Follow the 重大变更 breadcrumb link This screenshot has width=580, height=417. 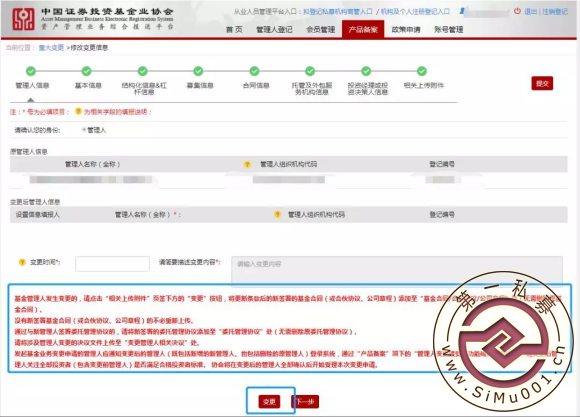point(51,48)
